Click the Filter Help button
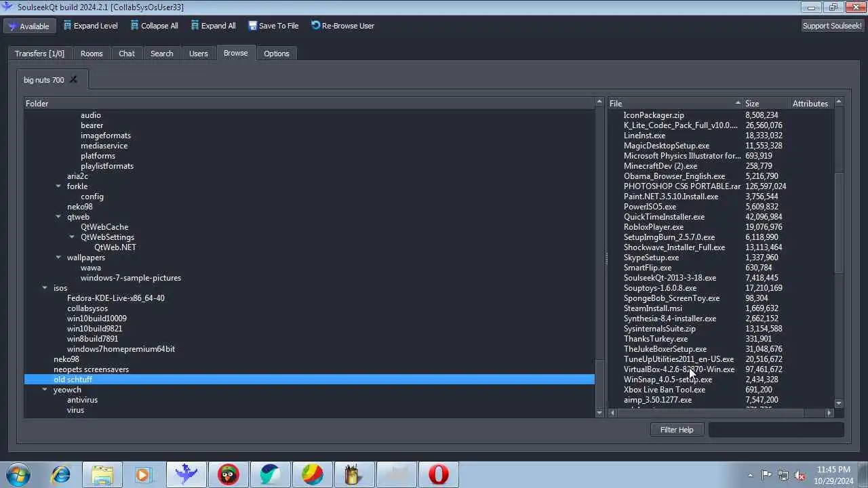 (677, 430)
